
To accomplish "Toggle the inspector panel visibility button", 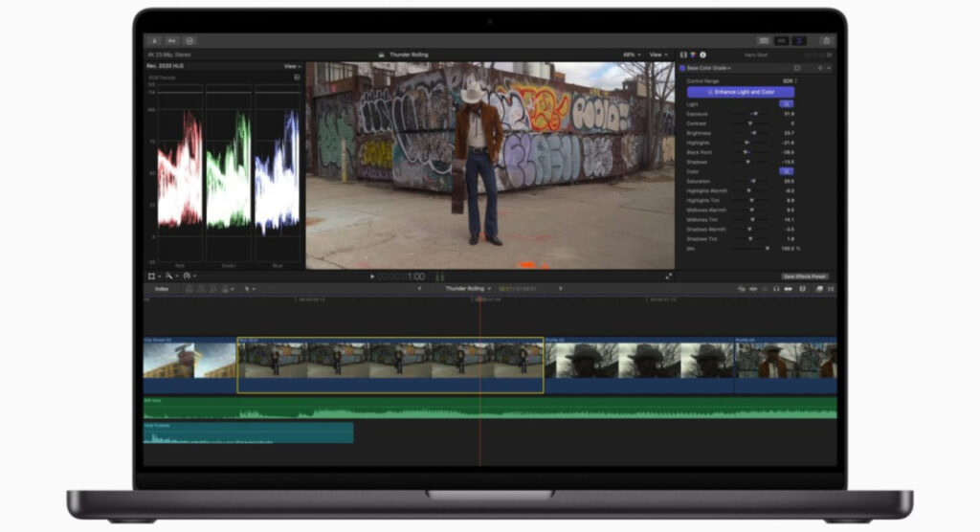I will (x=799, y=40).
